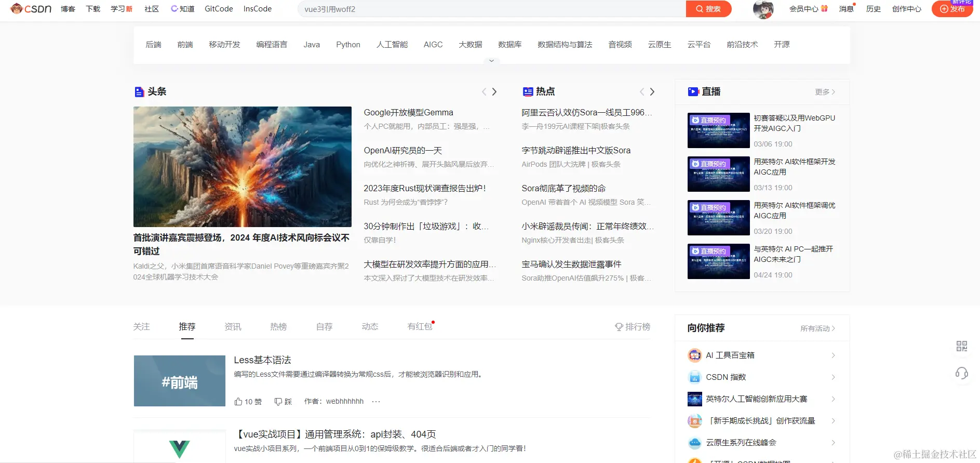
Task: Select the 开源 category
Action: (782, 45)
